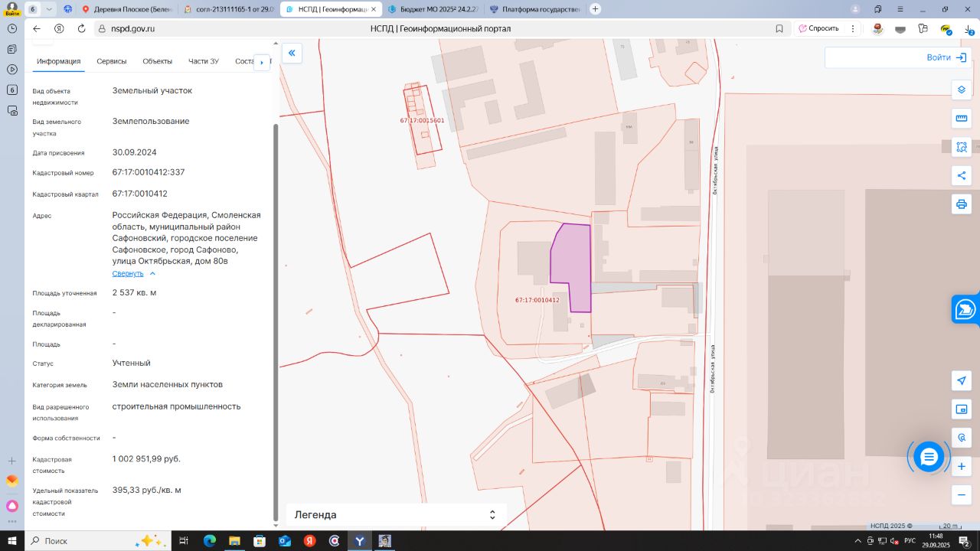980x551 pixels.
Task: Open the picture-in-picture map view button
Action: [x=962, y=409]
